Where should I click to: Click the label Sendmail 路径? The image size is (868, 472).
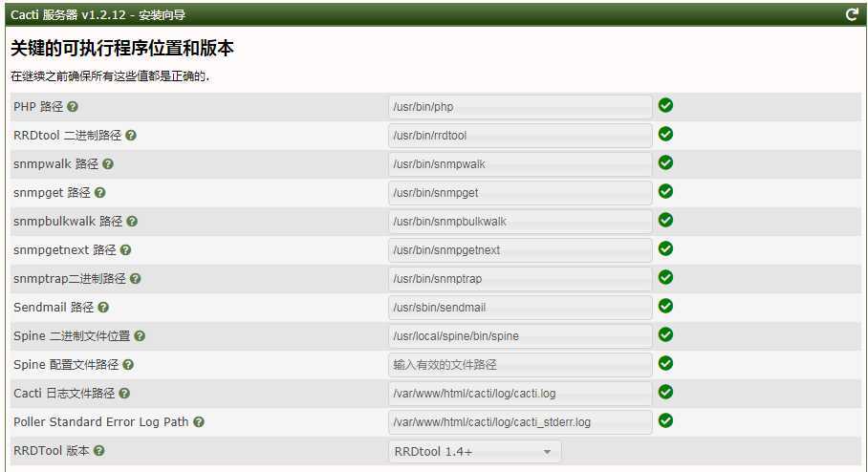pyautogui.click(x=54, y=308)
